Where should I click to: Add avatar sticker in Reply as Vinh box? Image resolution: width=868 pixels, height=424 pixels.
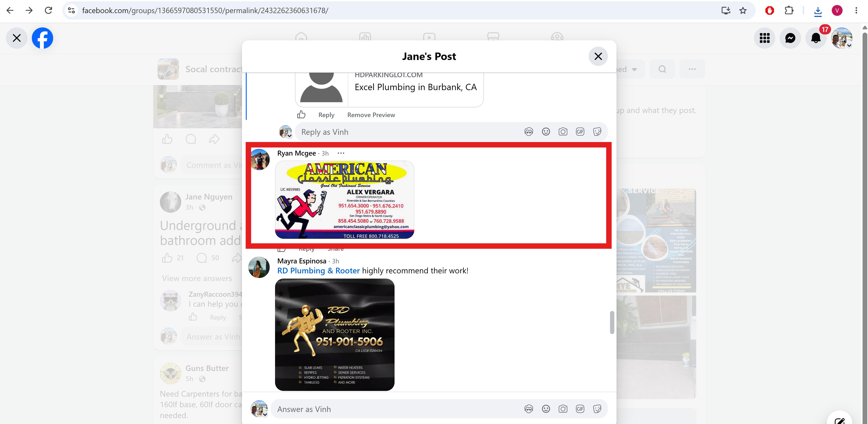529,132
